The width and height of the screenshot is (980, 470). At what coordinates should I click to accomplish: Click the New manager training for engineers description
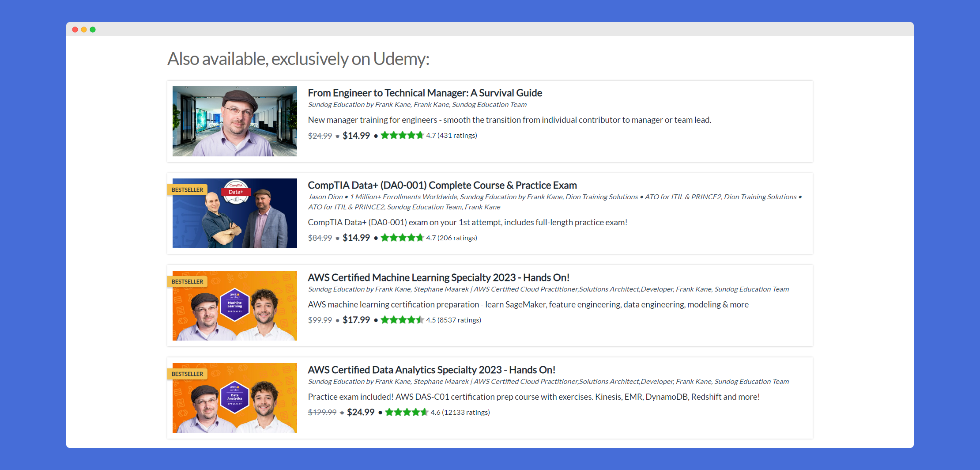(509, 120)
